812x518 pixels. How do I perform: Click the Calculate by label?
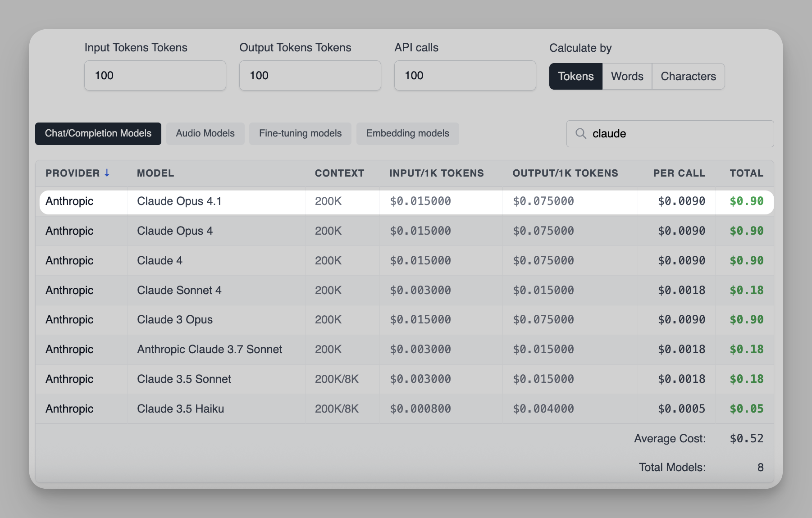click(580, 48)
